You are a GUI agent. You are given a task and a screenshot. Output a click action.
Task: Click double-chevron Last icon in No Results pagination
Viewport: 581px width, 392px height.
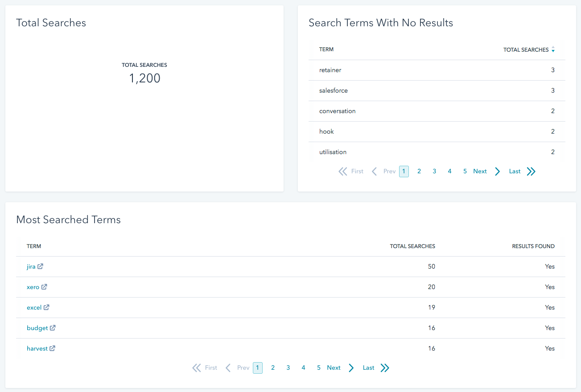pos(531,171)
